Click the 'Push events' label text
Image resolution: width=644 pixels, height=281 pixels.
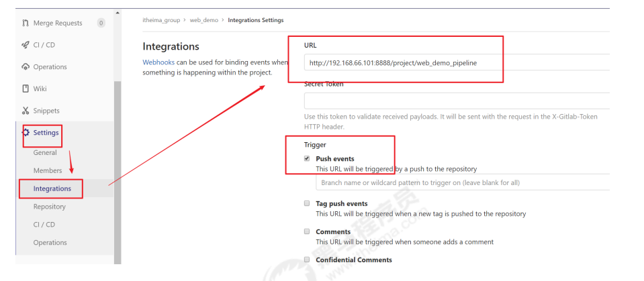coord(334,159)
